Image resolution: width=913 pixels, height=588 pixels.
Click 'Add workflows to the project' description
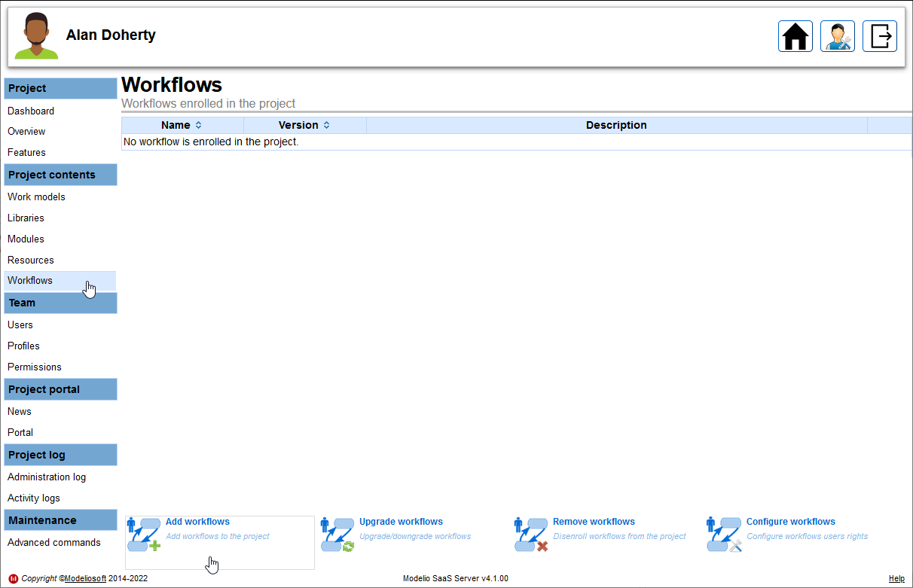click(218, 536)
